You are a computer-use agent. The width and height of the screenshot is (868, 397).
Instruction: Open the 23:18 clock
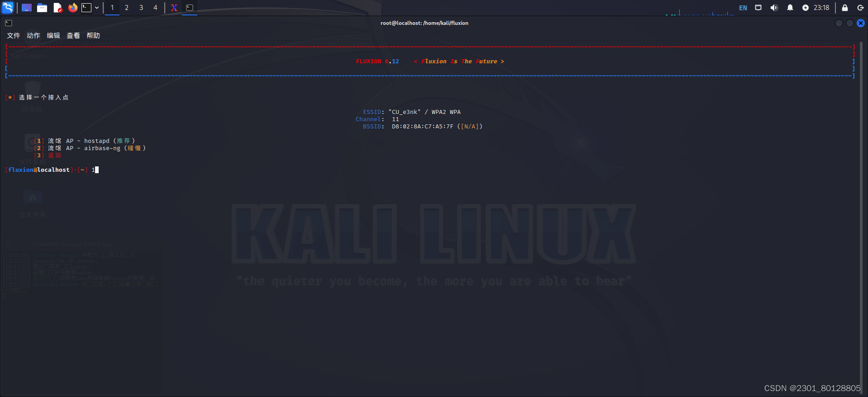(x=821, y=8)
